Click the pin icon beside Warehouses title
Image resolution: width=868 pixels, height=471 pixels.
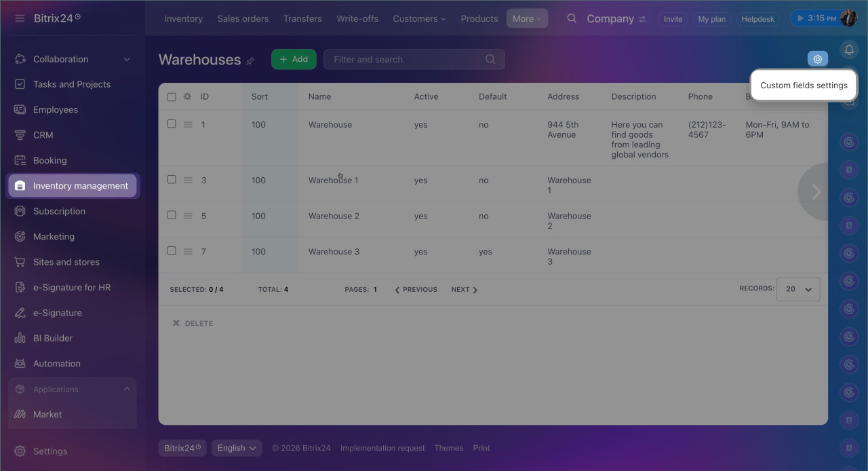[250, 61]
